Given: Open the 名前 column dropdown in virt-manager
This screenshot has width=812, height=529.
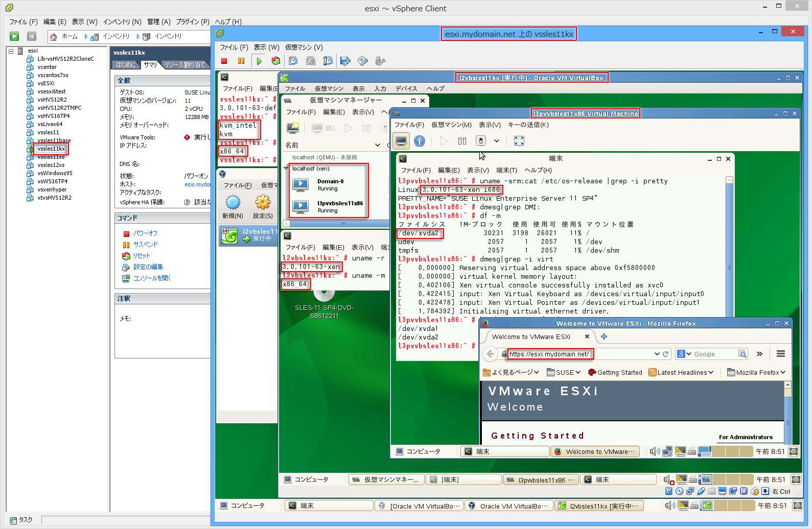Looking at the screenshot, I should click(378, 145).
